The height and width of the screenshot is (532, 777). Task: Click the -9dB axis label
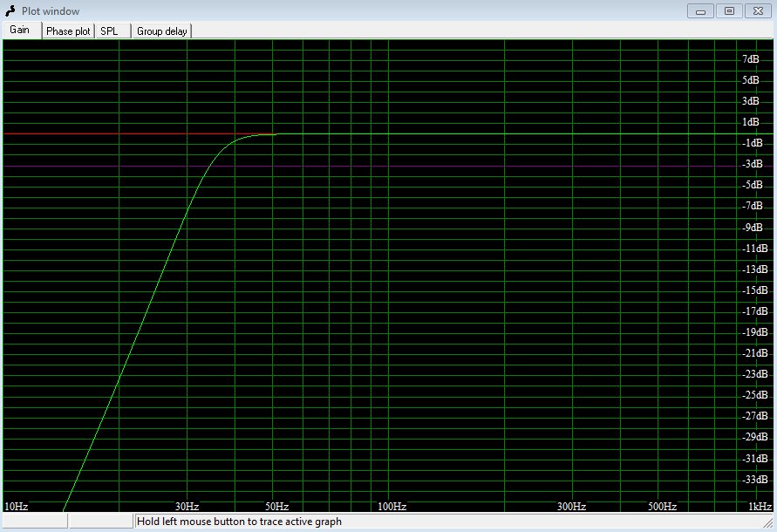(753, 227)
